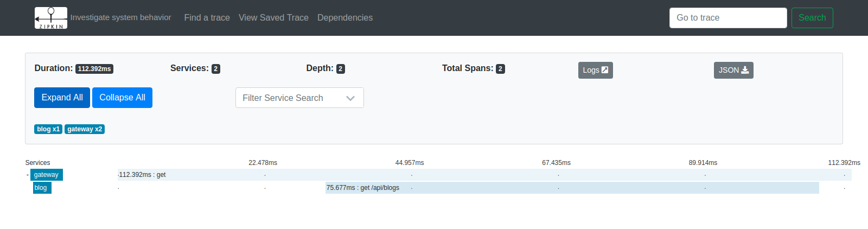Select the blog x1 service badge
The image size is (868, 229).
pos(48,129)
